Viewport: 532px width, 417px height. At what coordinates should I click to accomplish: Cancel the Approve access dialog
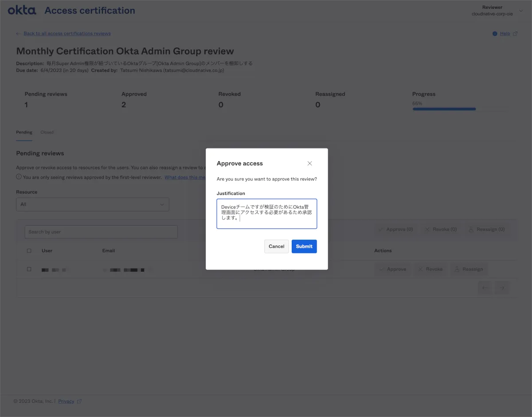(276, 246)
